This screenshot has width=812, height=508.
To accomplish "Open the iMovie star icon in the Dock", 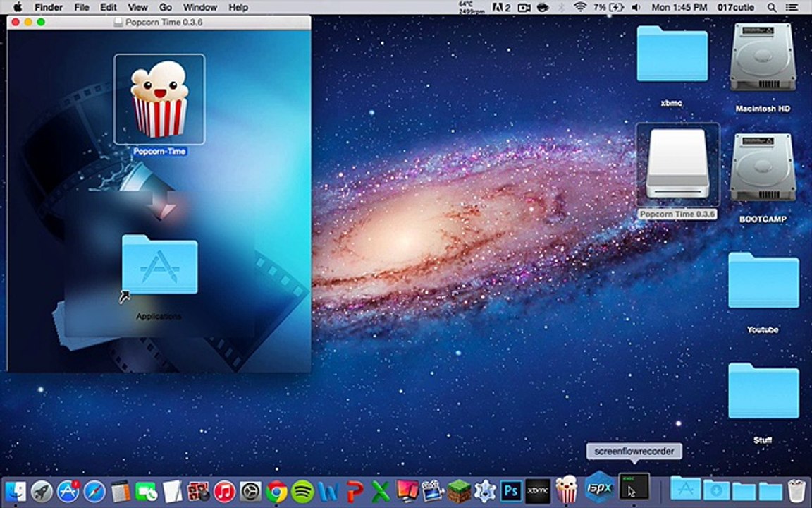I will coord(485,490).
